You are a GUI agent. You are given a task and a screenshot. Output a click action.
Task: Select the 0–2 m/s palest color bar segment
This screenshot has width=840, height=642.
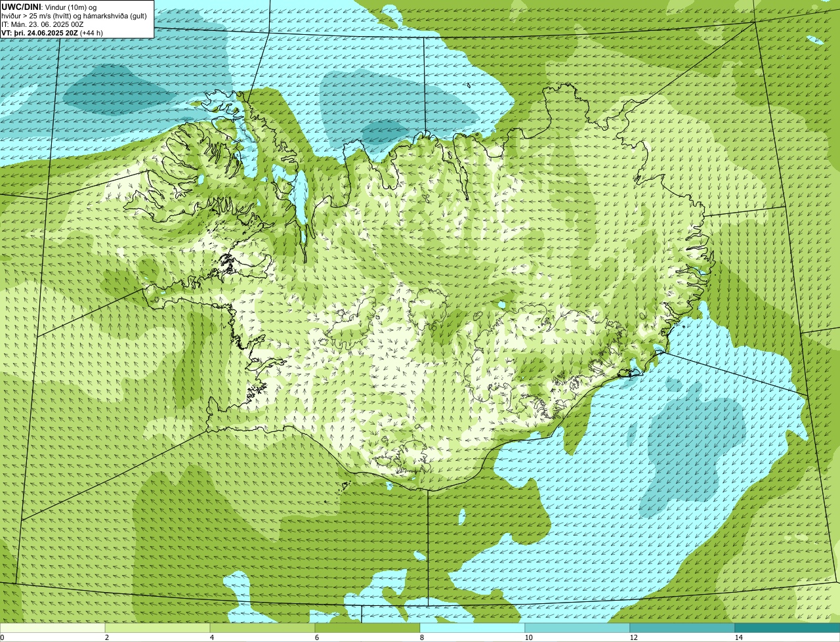click(x=52, y=628)
